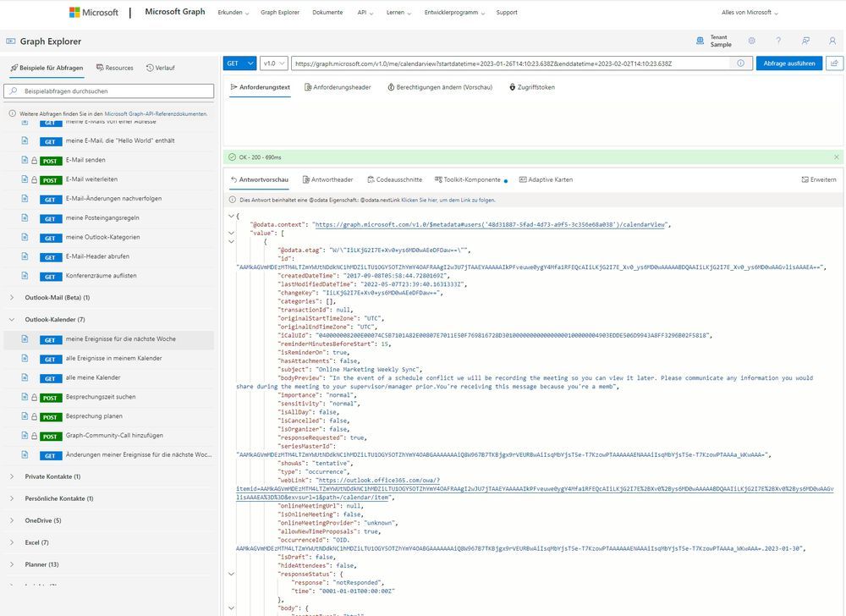The image size is (846, 616).
Task: Click the Microsoft logo
Action: (x=94, y=13)
